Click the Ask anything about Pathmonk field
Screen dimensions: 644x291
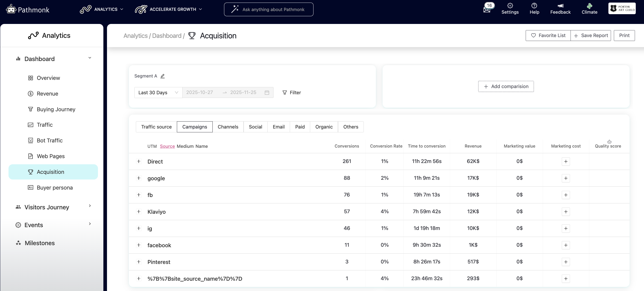269,10
